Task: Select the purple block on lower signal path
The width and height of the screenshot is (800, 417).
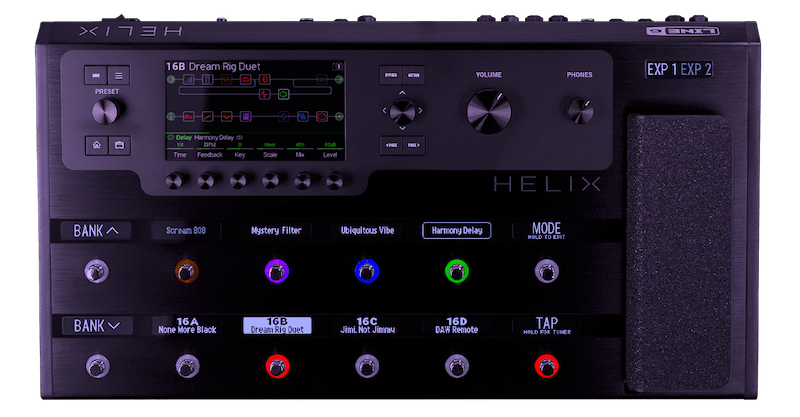Action: (245, 117)
